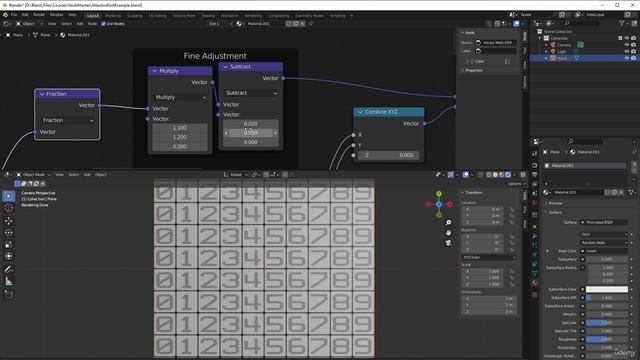
Task: Collapse the Fraction node header chevron
Action: click(x=42, y=94)
